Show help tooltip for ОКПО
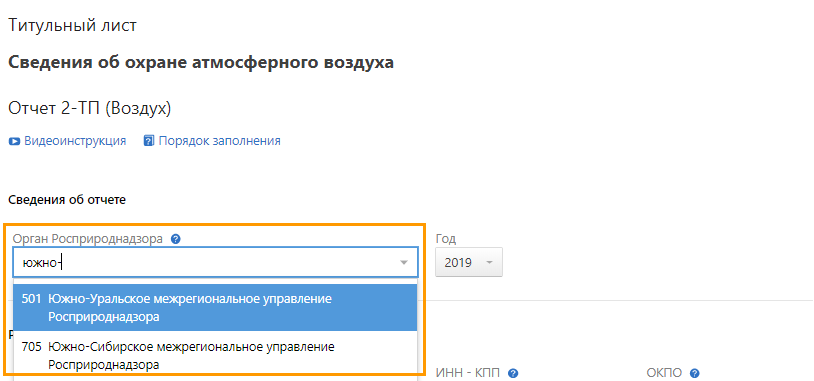 (x=695, y=373)
